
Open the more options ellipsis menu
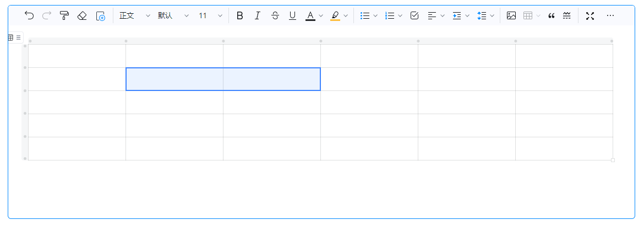coord(610,15)
